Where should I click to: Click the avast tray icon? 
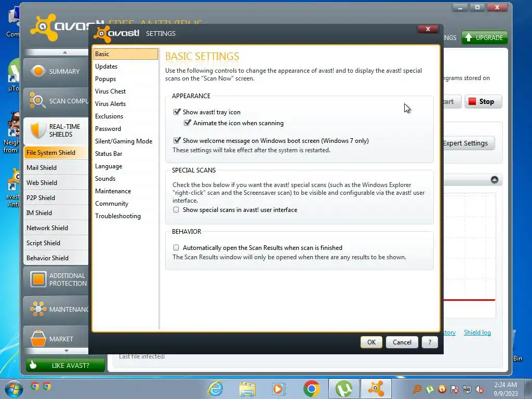[442, 389]
